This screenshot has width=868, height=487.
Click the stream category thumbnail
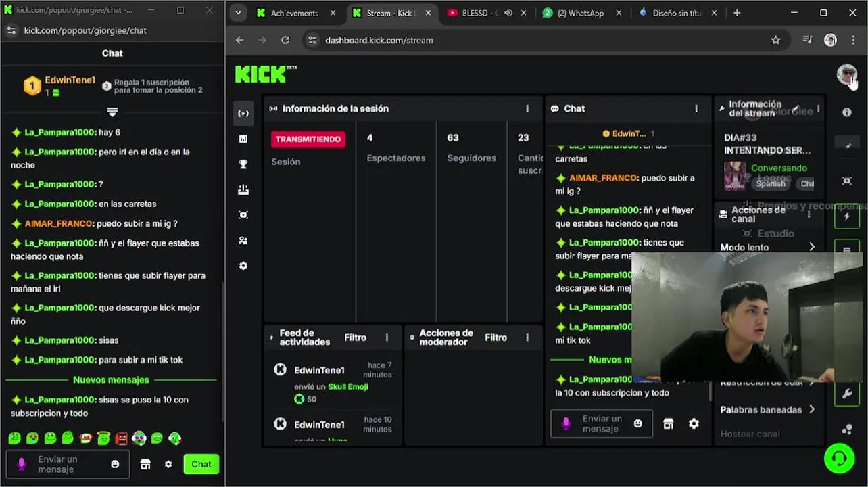coord(736,175)
